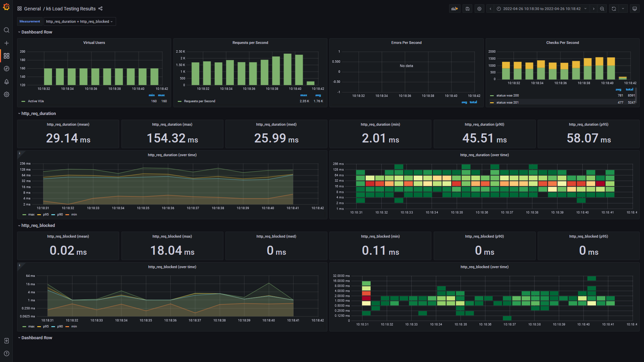Open Requests per Second panel title menu
The image size is (644, 362).
[250, 43]
